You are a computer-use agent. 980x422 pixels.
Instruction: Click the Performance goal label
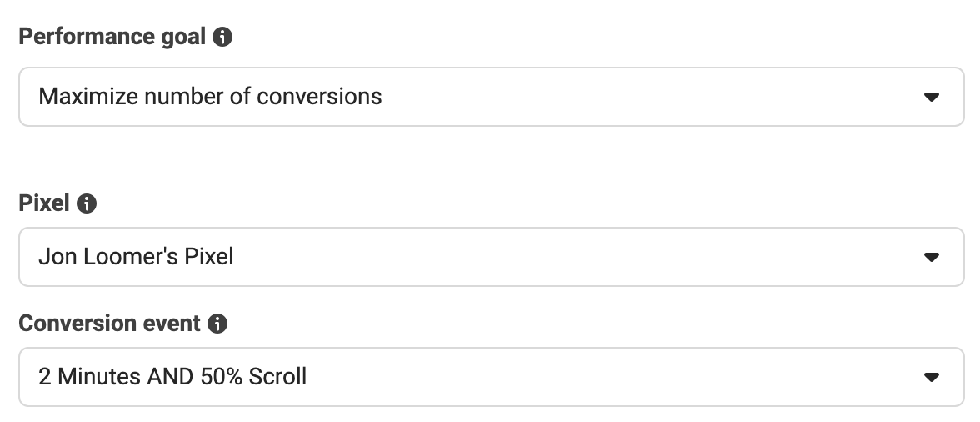[x=112, y=37]
